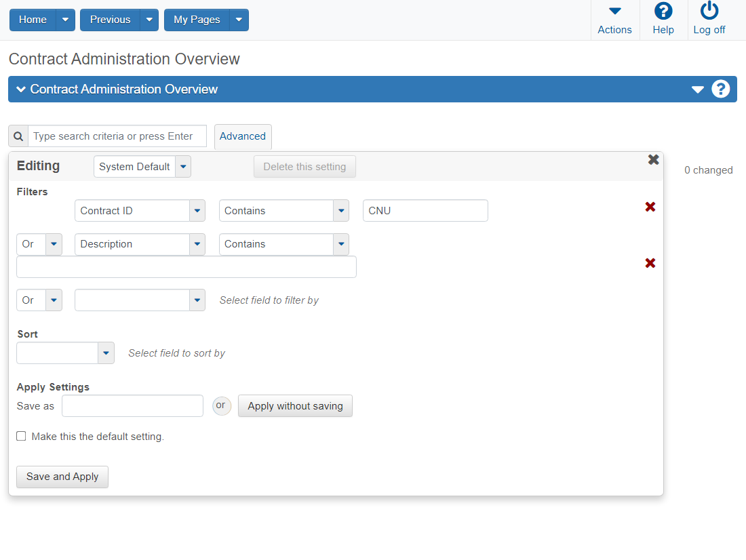
Task: Close the Editing filter panel
Action: 653,160
